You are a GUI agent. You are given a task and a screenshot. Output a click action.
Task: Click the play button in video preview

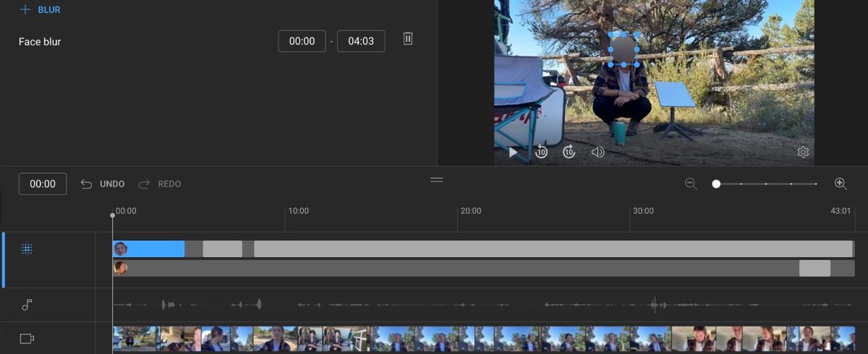(513, 152)
